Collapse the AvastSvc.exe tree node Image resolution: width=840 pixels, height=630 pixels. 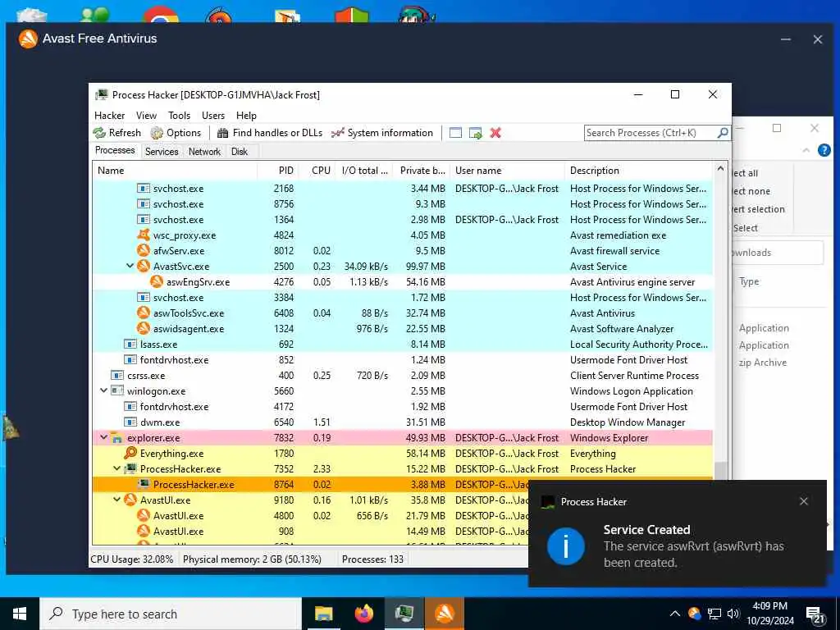(x=130, y=266)
